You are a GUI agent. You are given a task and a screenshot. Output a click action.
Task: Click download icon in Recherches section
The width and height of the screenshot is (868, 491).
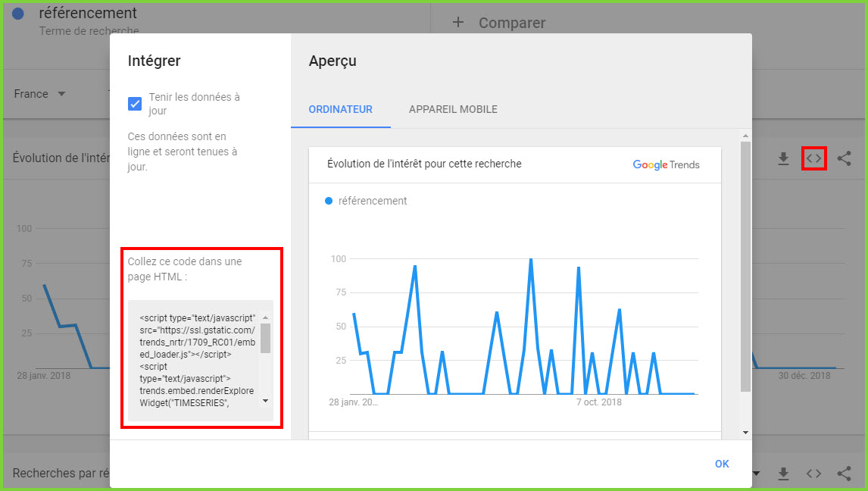tap(783, 474)
